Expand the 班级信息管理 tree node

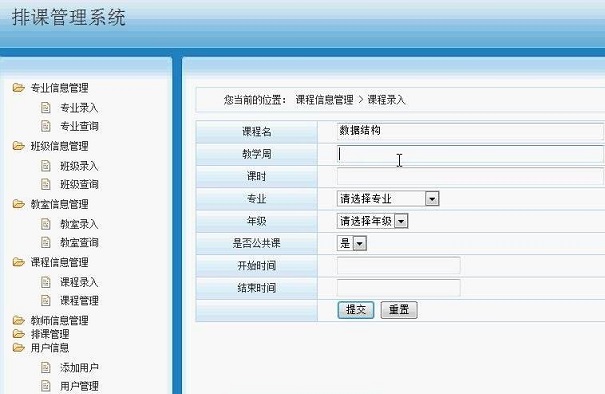click(59, 146)
